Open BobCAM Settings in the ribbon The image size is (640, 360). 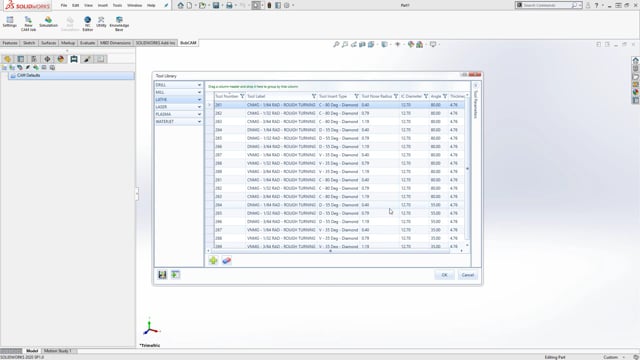9,22
